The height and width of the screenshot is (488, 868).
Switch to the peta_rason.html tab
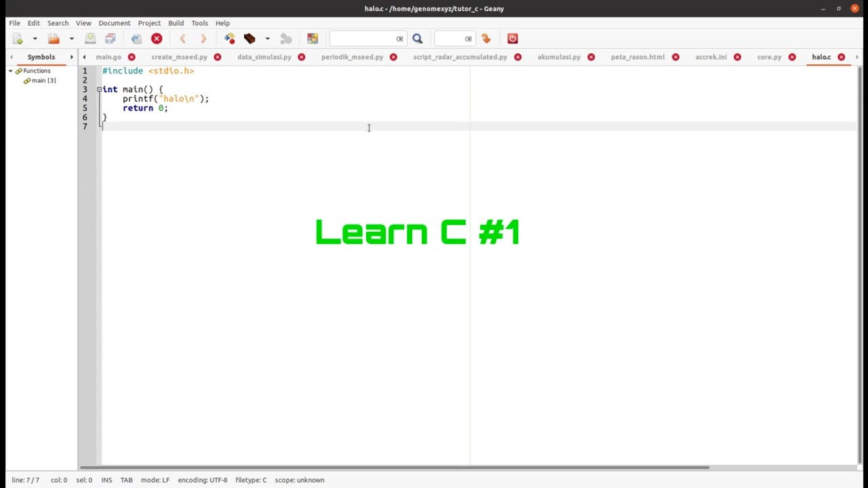[637, 57]
